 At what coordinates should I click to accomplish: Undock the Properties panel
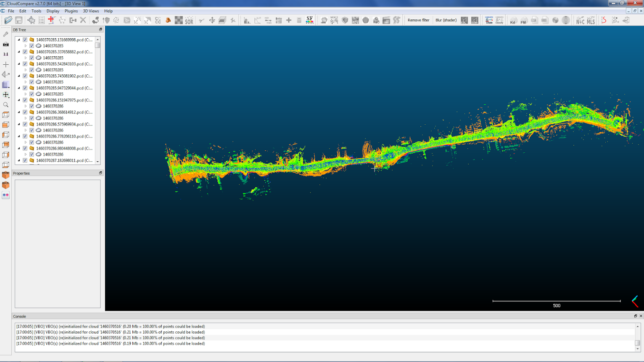pos(100,173)
